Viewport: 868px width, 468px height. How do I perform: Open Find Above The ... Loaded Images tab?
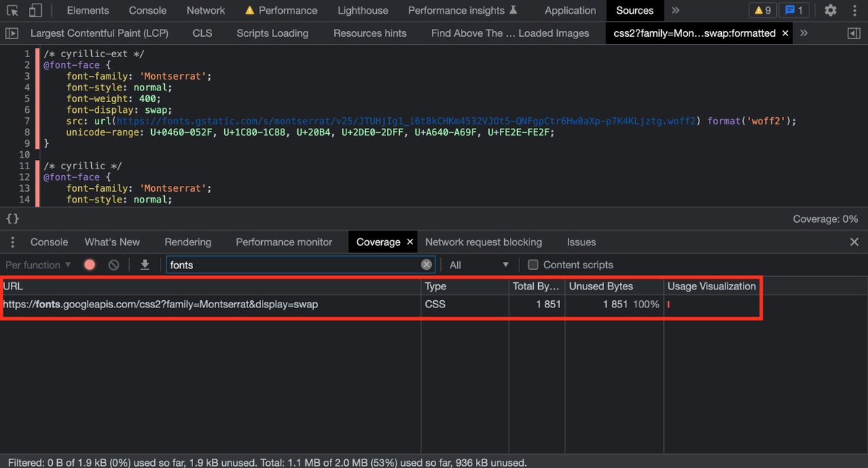[x=510, y=33]
